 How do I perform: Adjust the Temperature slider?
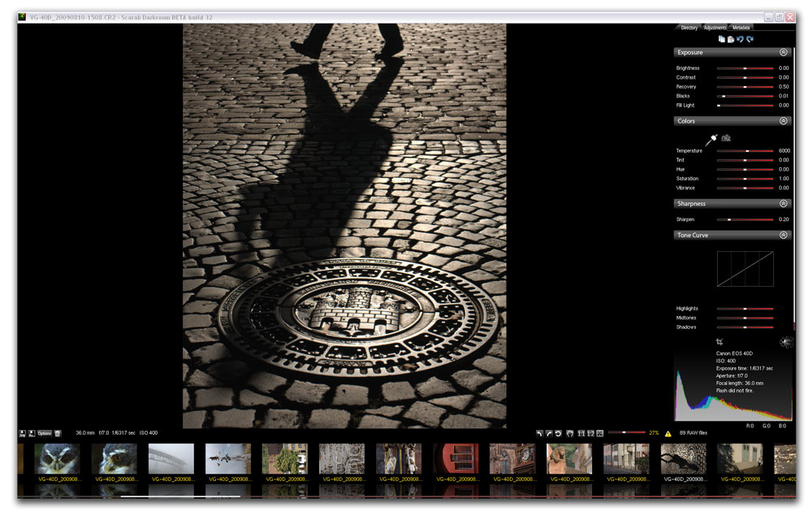click(x=745, y=151)
